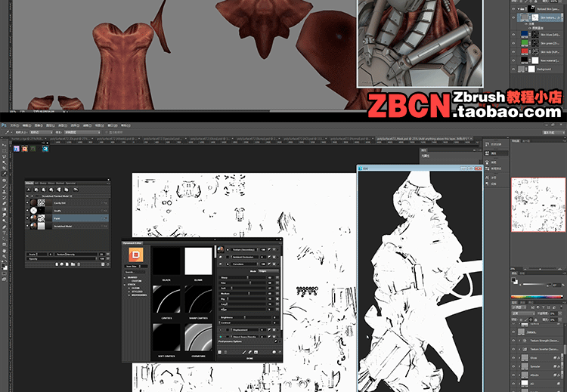Image resolution: width=567 pixels, height=392 pixels.
Task: Select the Move tool in Photoshop toolbar
Action: pos(5,144)
